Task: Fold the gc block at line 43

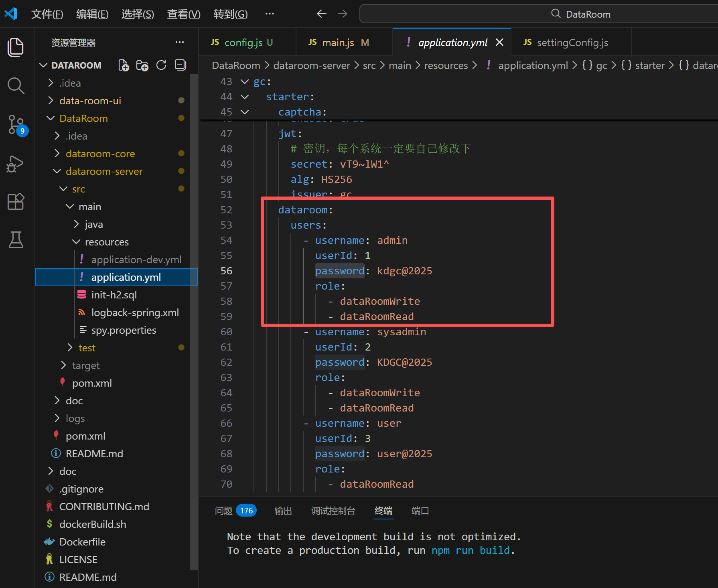Action: pyautogui.click(x=244, y=82)
